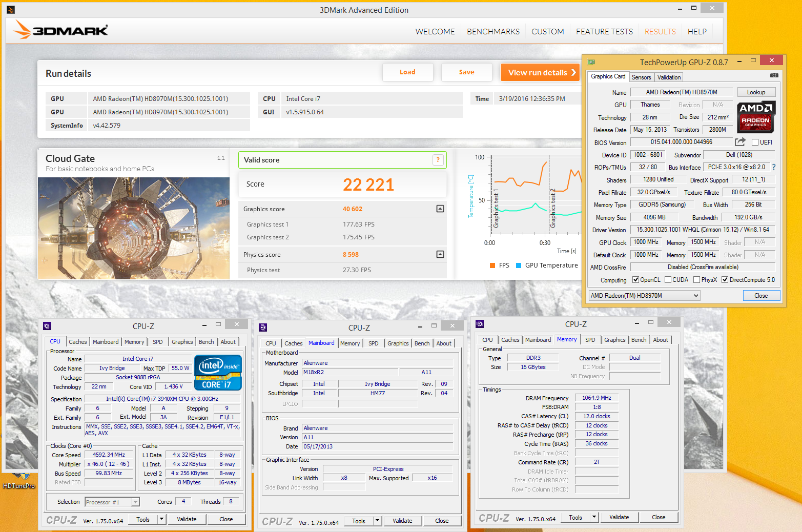Toggle the UEFI checkbox in GPU-Z
This screenshot has height=532, width=802.
click(x=755, y=142)
